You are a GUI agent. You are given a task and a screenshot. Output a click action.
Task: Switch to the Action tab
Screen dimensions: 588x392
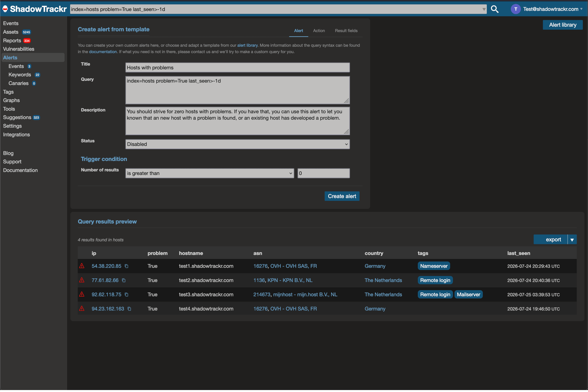point(319,31)
